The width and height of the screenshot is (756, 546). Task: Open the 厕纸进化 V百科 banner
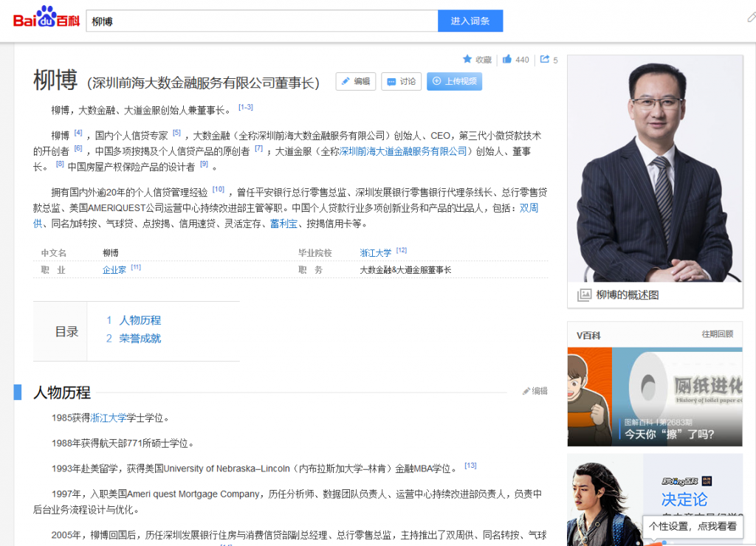point(655,397)
